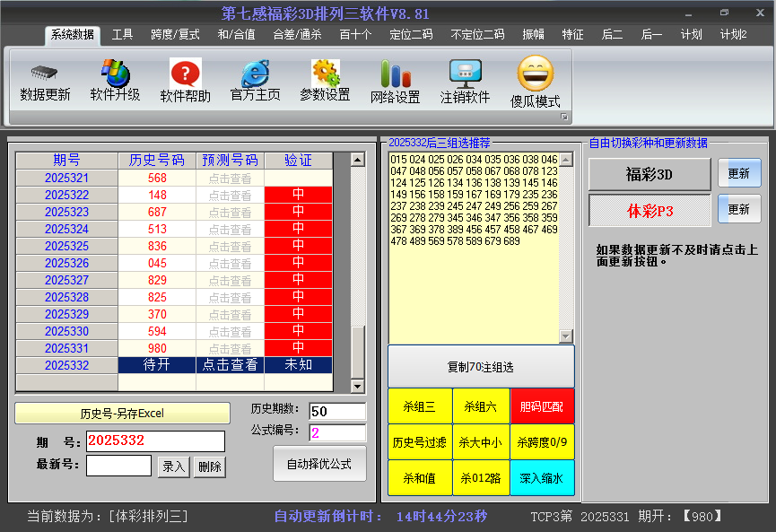Open 参数设置 gear icon

click(325, 74)
